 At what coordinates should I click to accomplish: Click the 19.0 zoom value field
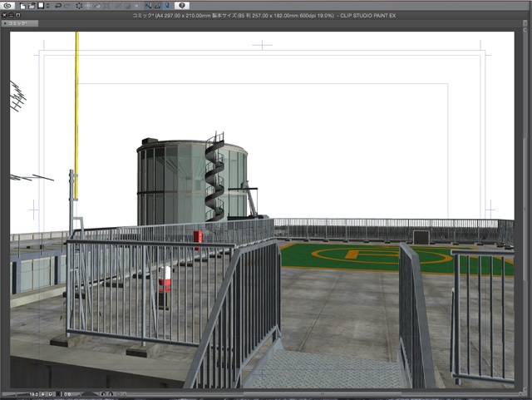pyautogui.click(x=33, y=394)
